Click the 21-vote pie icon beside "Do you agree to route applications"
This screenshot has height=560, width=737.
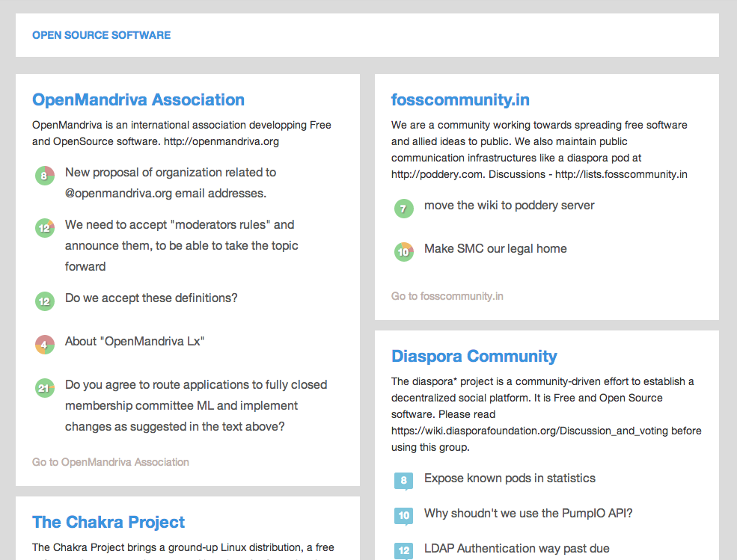[45, 388]
